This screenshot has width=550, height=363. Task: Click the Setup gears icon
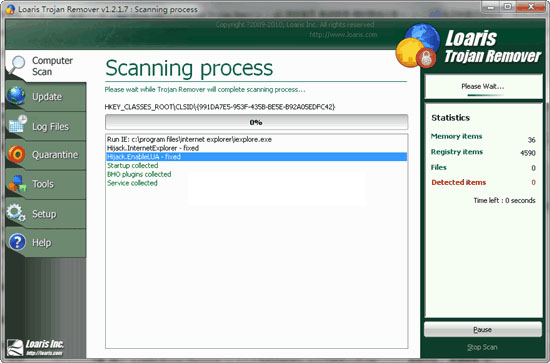coord(16,213)
